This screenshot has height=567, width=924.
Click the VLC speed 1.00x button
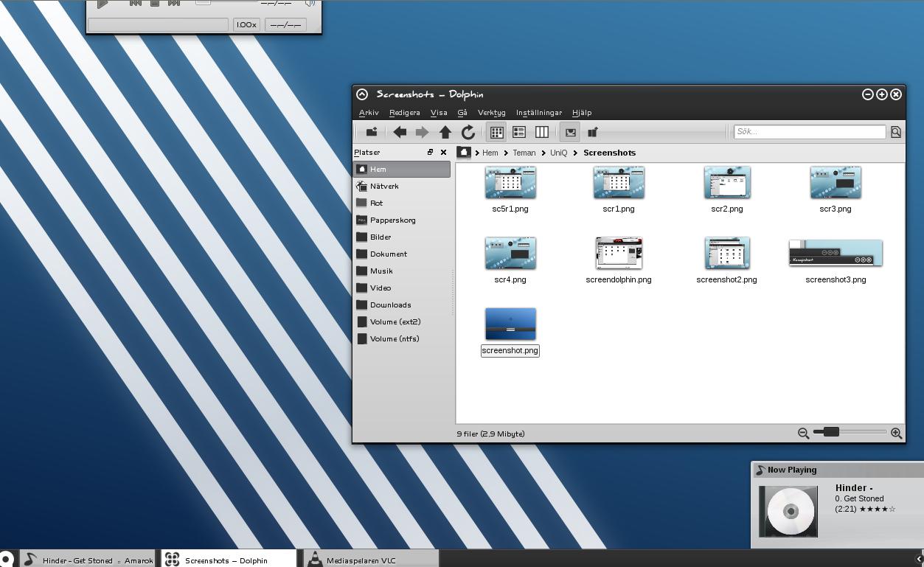coord(246,24)
